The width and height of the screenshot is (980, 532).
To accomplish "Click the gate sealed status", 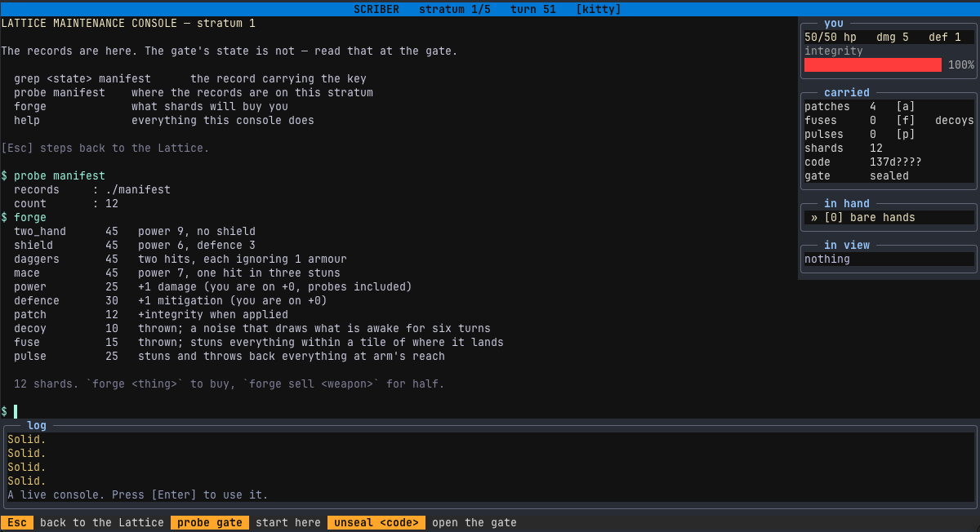I will pyautogui.click(x=857, y=175).
